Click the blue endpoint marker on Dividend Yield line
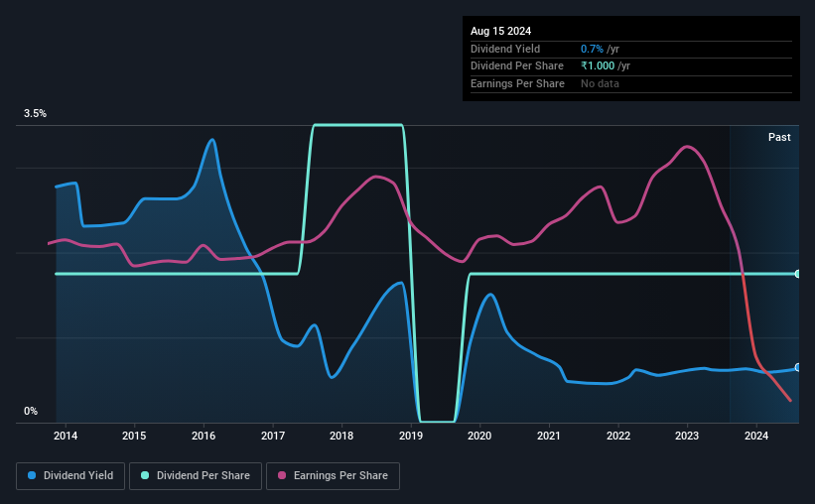The height and width of the screenshot is (504, 815). pos(797,367)
